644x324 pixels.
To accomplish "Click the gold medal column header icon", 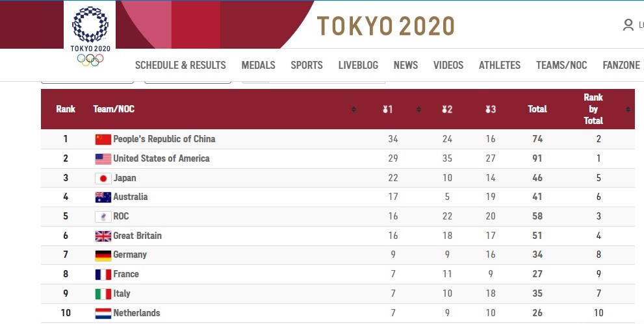I will (x=388, y=109).
